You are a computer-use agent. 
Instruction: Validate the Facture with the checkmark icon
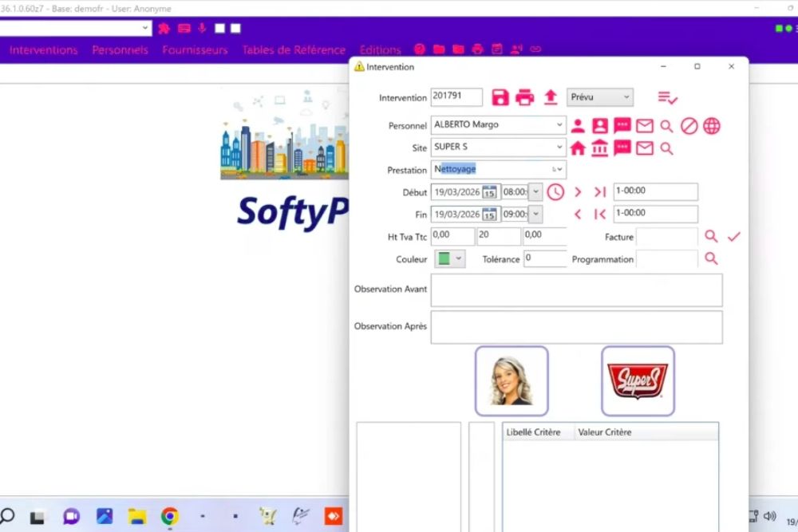click(732, 236)
